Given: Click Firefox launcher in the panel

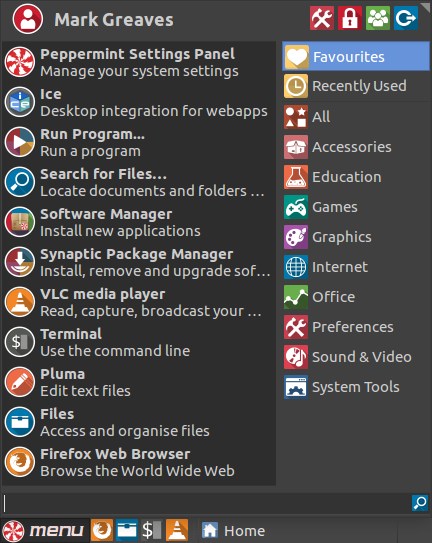Looking at the screenshot, I should click(x=102, y=530).
